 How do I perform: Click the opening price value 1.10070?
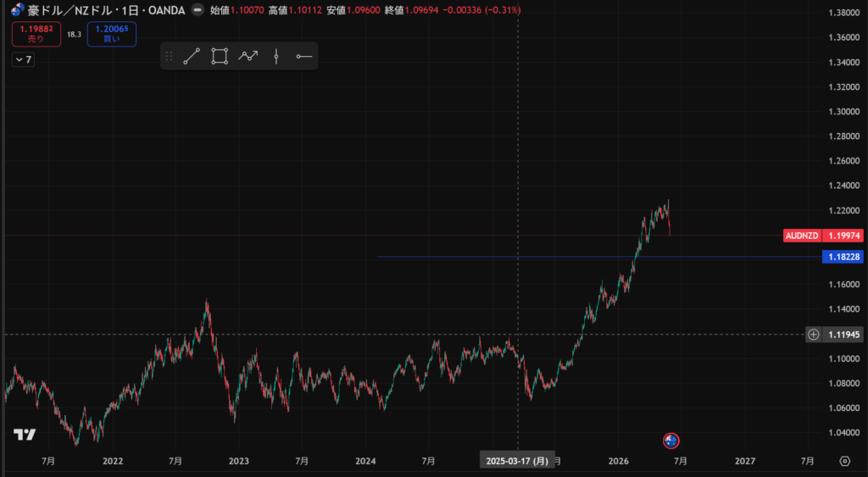click(x=247, y=10)
